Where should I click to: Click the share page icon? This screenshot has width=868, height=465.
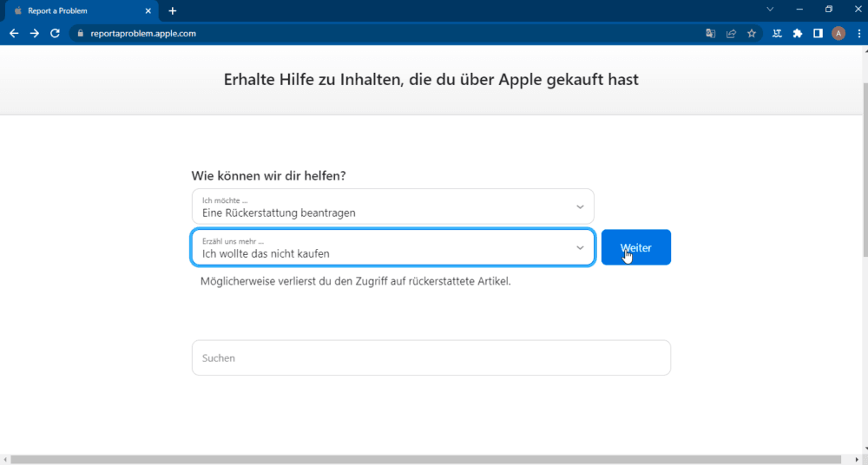pyautogui.click(x=731, y=33)
